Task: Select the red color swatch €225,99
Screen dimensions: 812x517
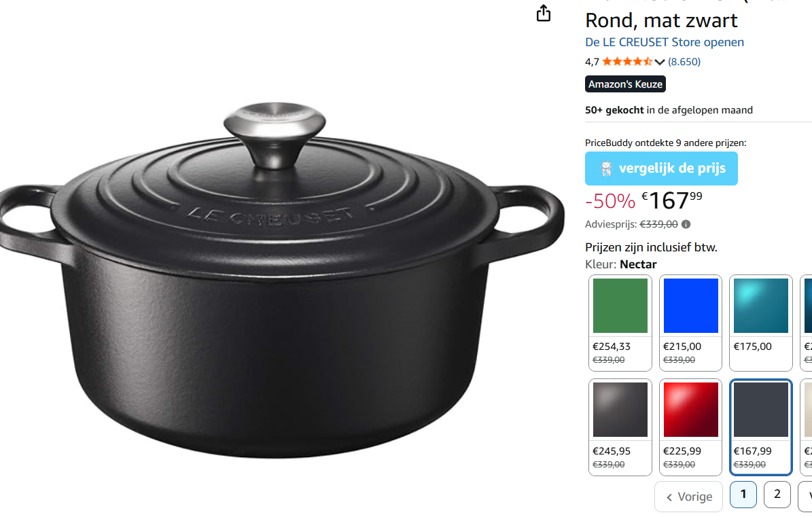Action: tap(690, 427)
